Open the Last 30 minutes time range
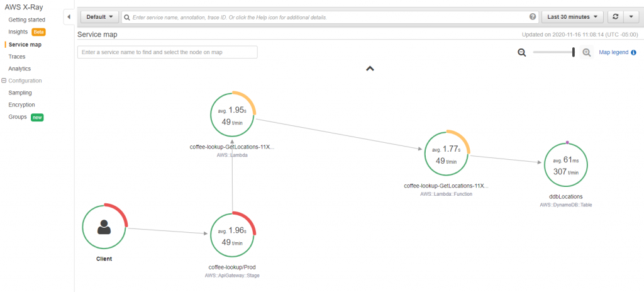This screenshot has height=292, width=644. (x=572, y=17)
